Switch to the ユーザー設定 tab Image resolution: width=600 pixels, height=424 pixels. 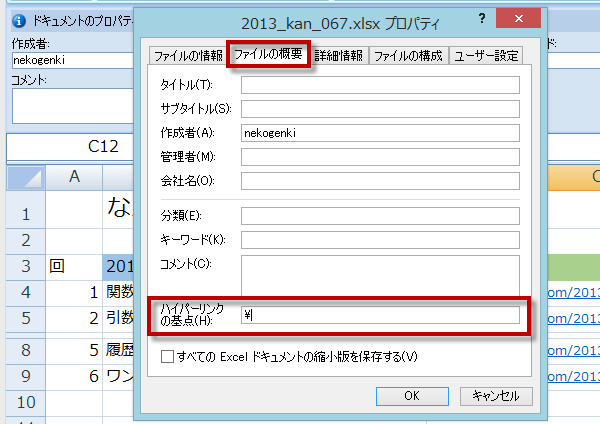486,56
